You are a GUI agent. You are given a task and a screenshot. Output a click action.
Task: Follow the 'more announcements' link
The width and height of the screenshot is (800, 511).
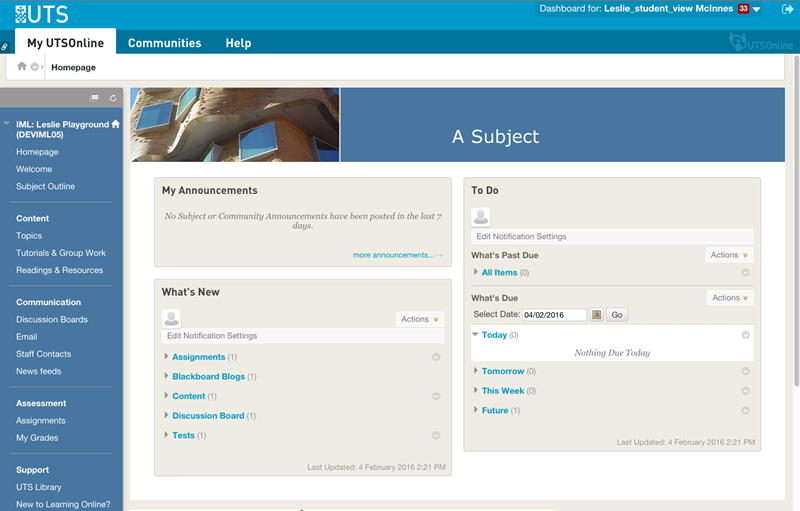[x=393, y=255]
